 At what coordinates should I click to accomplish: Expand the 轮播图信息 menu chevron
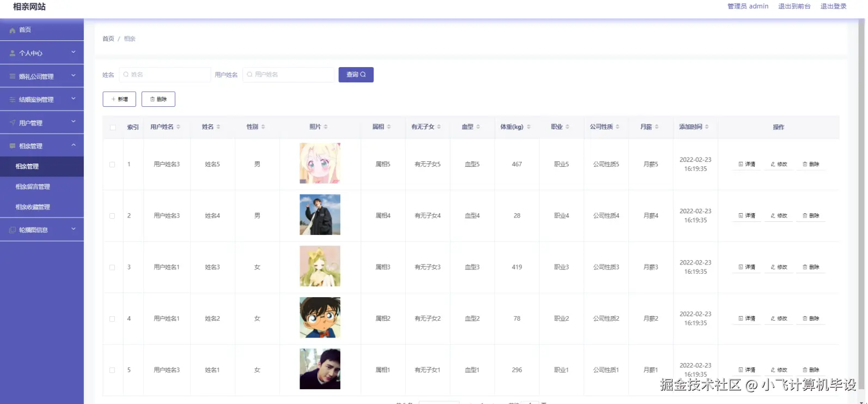[x=74, y=230]
